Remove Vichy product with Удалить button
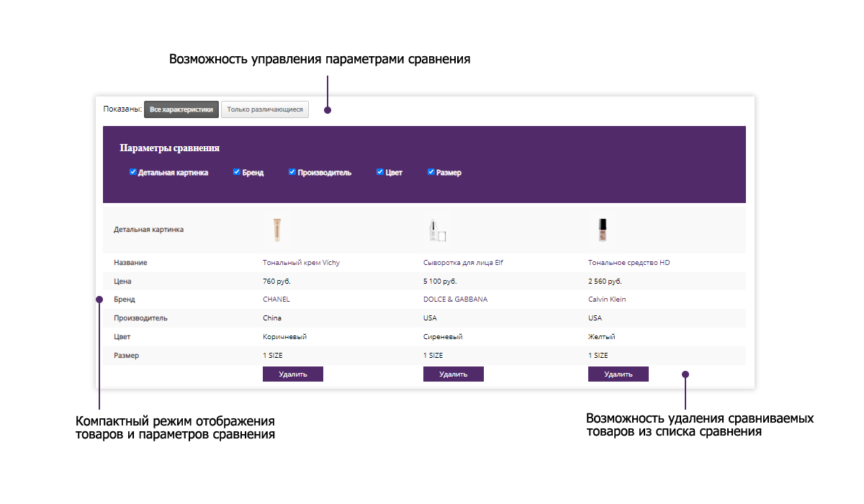864x504 pixels. pyautogui.click(x=292, y=374)
